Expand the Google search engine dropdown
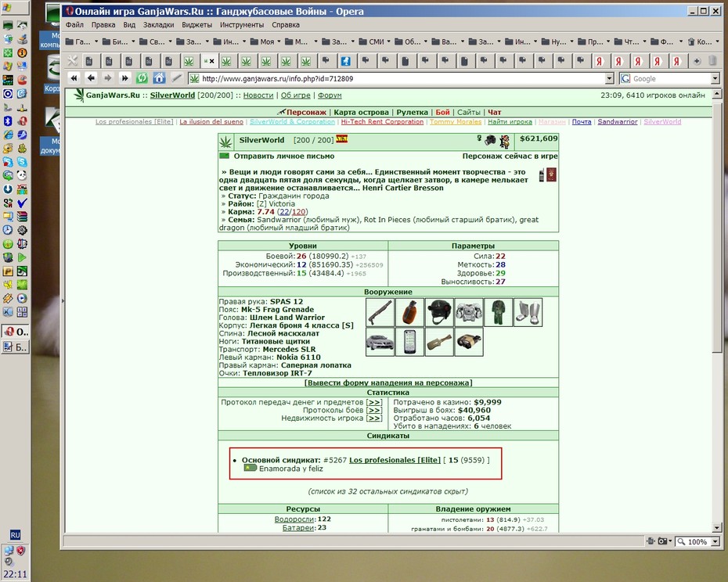This screenshot has height=582, width=728. [715, 79]
